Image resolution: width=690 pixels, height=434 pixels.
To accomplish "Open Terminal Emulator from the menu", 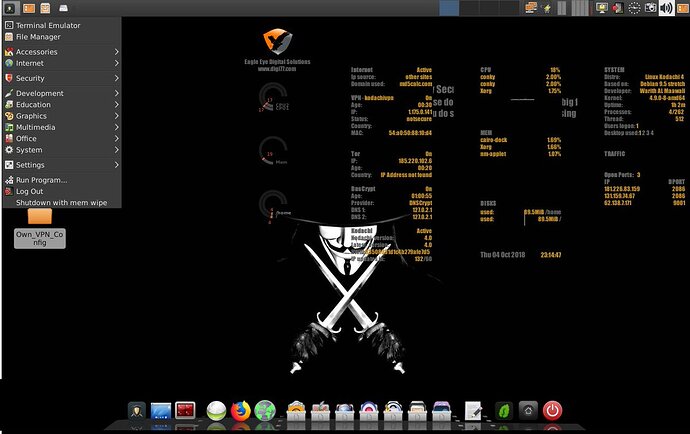I will 62,26.
